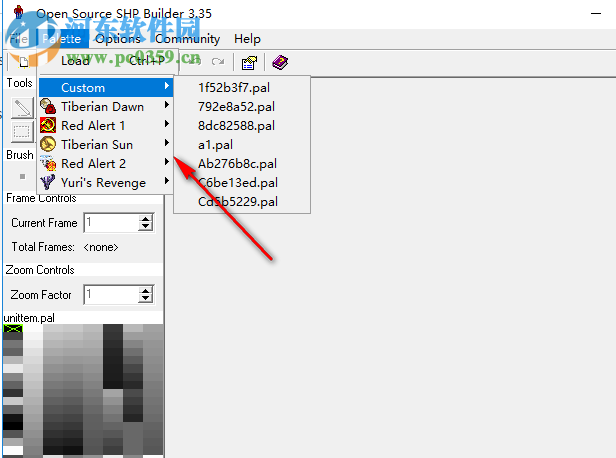This screenshot has height=458, width=616.
Task: Decrease Current Frame with down arrow
Action: (146, 227)
